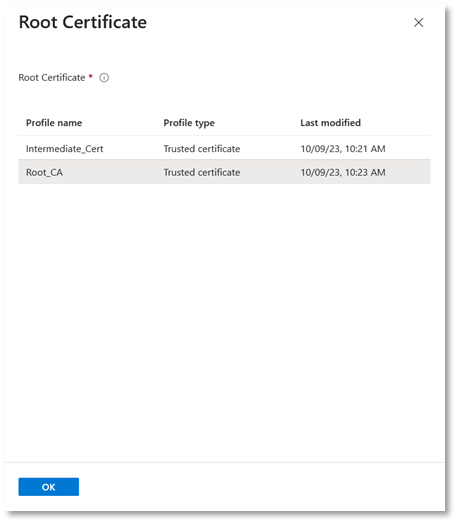This screenshot has width=457, height=523.
Task: Click Trusted certificate type in Intermediate_Cert row
Action: [201, 149]
